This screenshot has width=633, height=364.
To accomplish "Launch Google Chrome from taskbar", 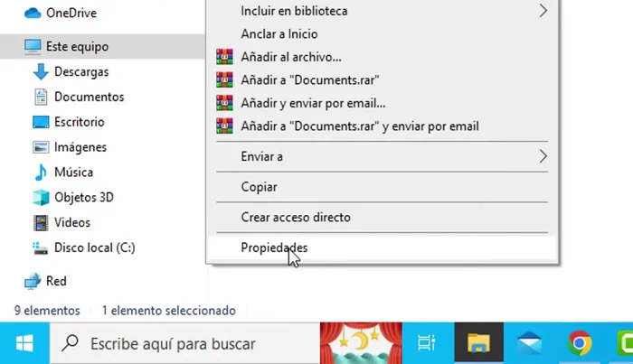I will tap(580, 343).
